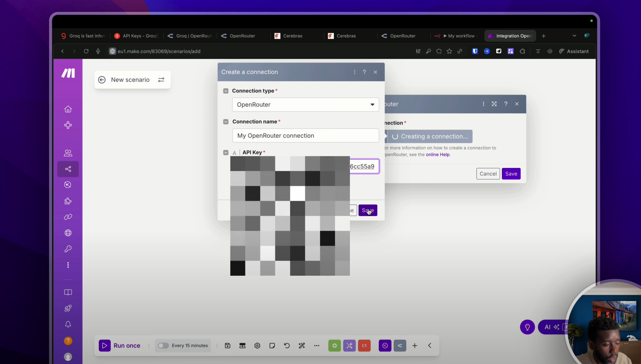Click the browser address bar URL
This screenshot has width=641, height=364.
(x=159, y=51)
